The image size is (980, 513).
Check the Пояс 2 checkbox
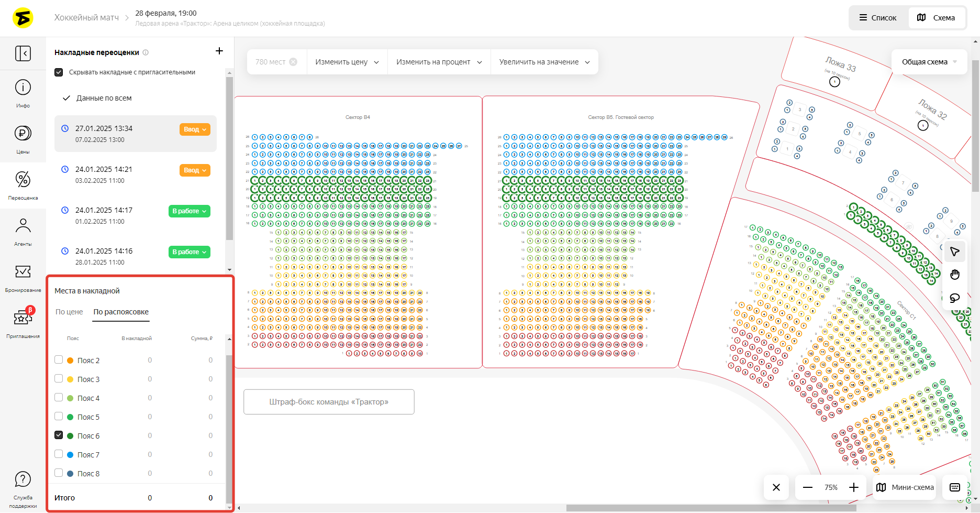click(x=59, y=360)
